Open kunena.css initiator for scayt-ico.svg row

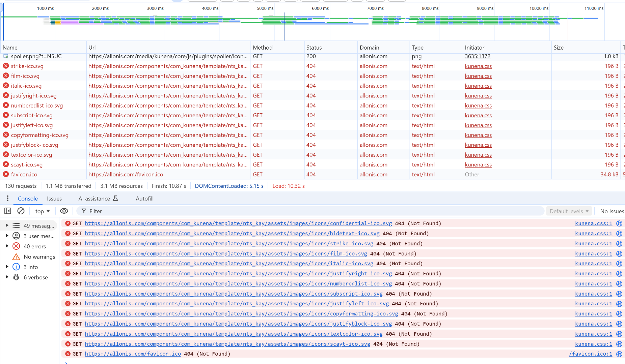pyautogui.click(x=478, y=165)
